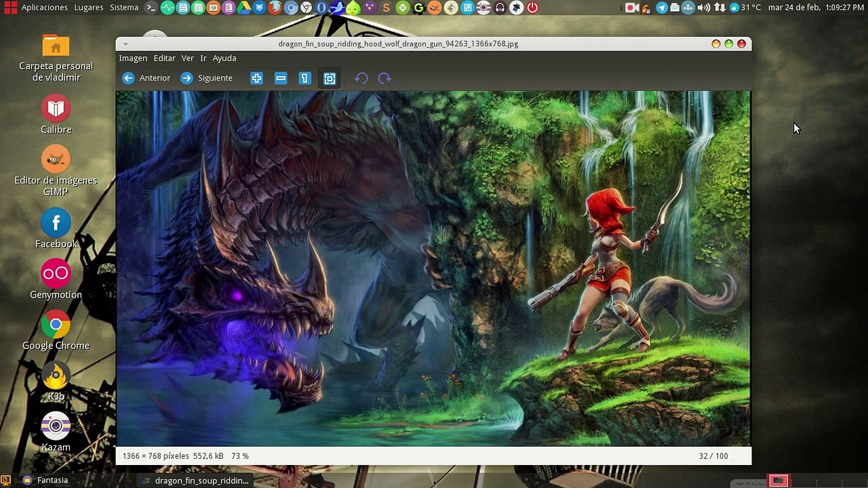Open Calibre desktop icon
The width and height of the screenshot is (868, 488).
click(x=56, y=115)
